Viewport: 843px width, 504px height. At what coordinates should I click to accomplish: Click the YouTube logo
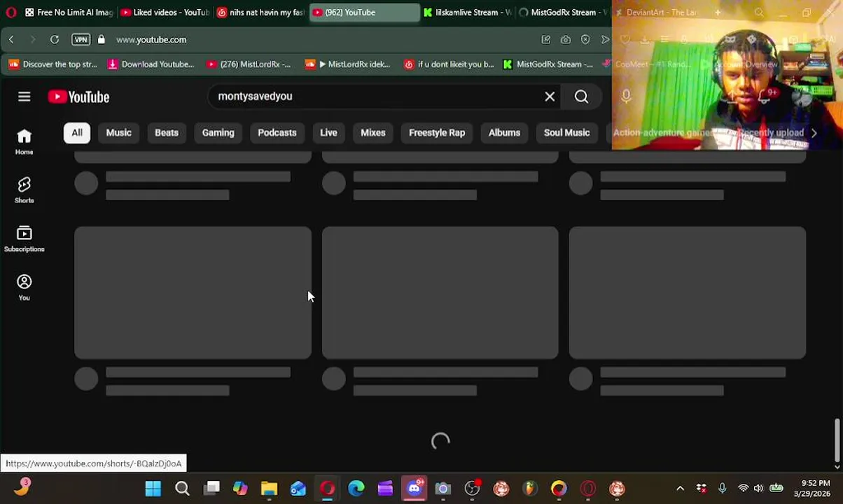tap(78, 97)
